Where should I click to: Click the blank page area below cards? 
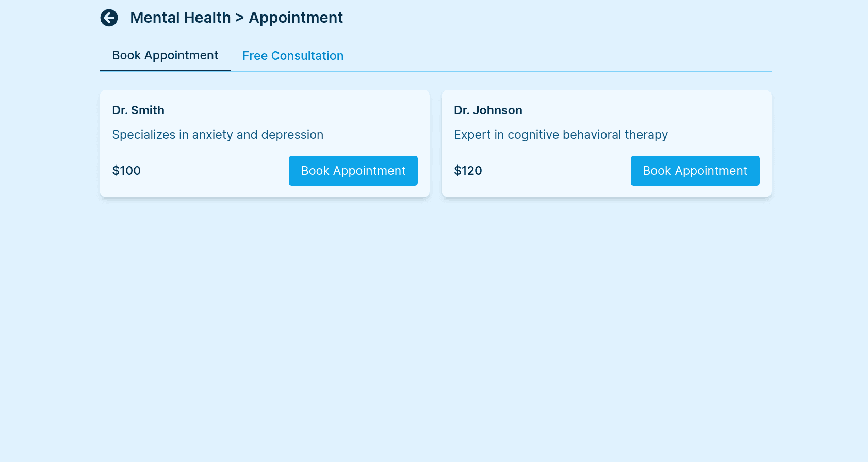coord(434,330)
